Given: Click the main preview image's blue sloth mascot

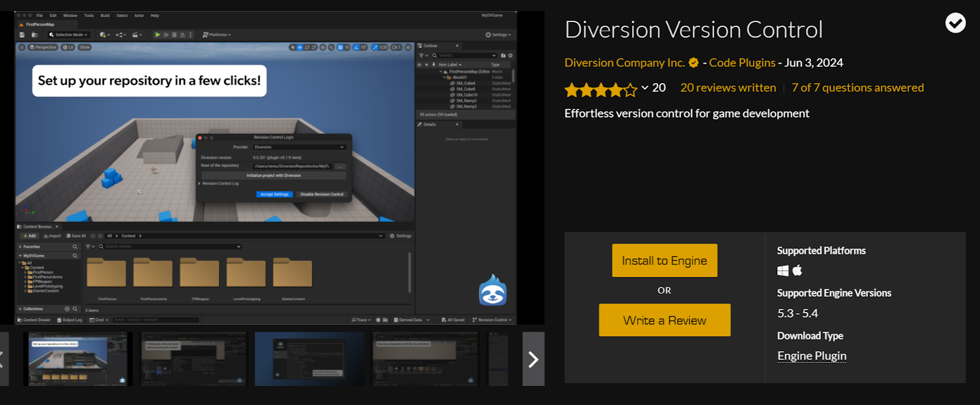Looking at the screenshot, I should point(492,290).
